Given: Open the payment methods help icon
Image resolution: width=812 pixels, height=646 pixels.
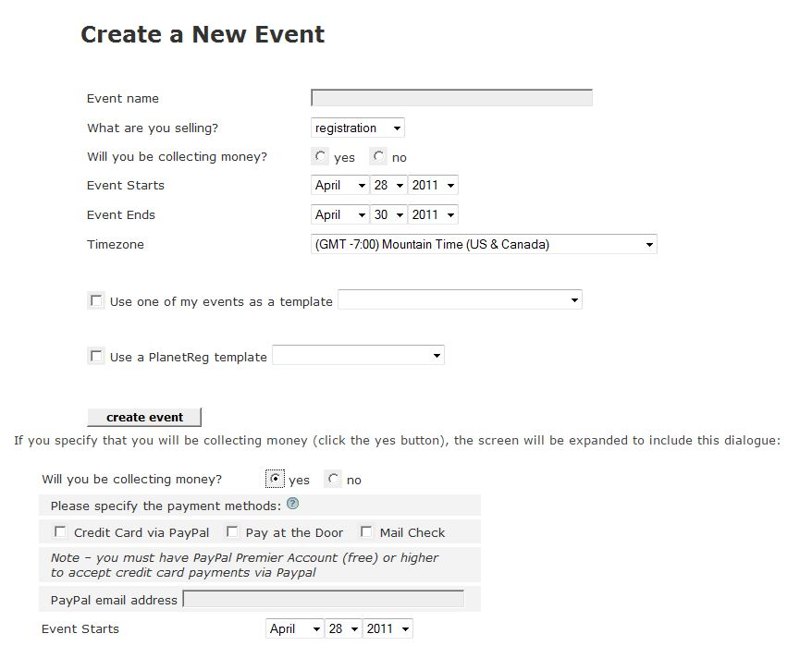Looking at the screenshot, I should [292, 504].
